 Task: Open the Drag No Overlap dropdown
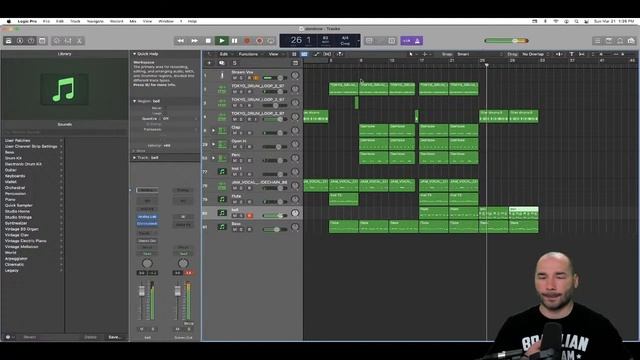[x=535, y=54]
